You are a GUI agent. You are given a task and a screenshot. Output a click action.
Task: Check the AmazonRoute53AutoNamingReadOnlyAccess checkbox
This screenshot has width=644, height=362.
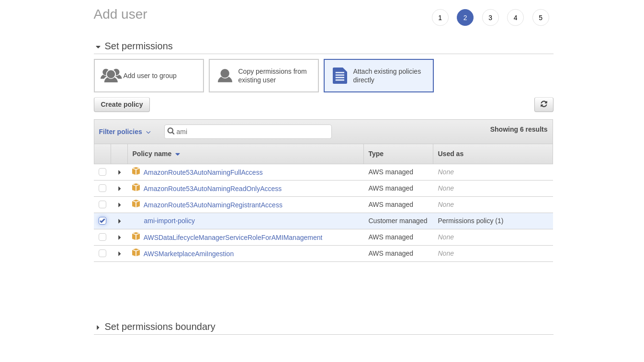click(x=102, y=188)
